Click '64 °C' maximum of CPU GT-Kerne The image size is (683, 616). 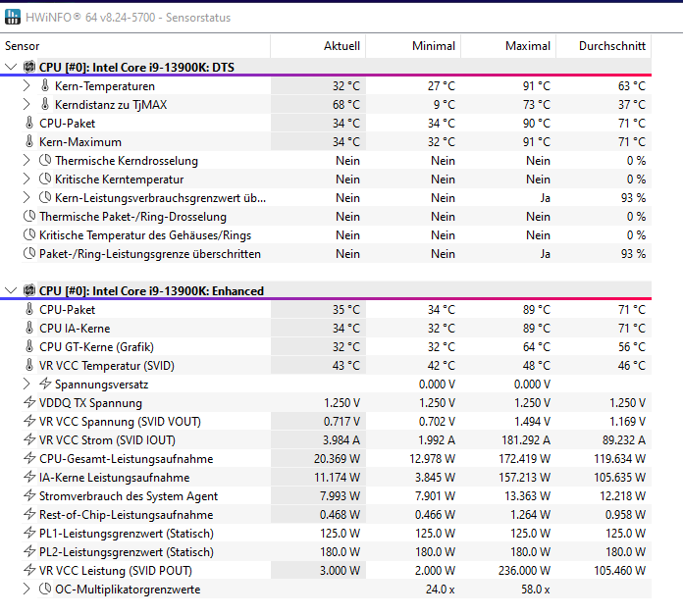tap(537, 347)
